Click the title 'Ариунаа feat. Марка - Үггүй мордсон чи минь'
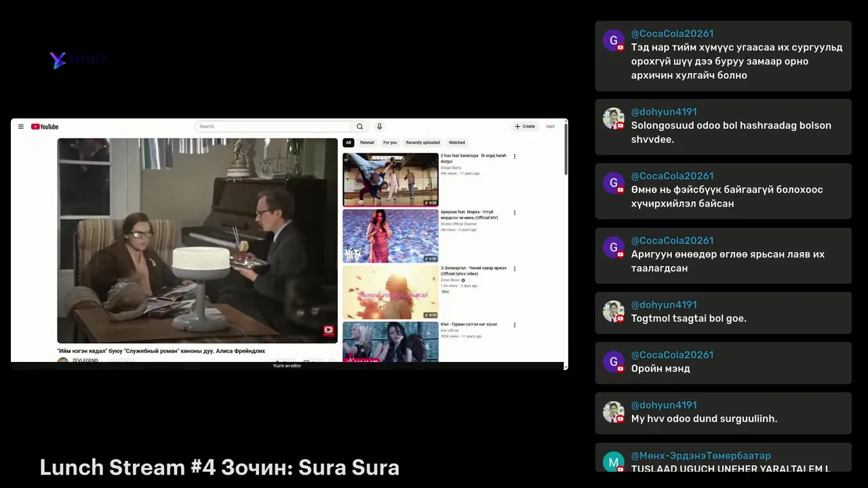Screen dimensions: 868x488 pyautogui.click(x=470, y=215)
